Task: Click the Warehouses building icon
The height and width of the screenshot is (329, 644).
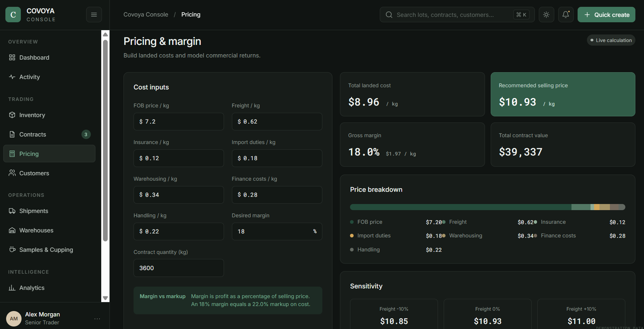Action: pyautogui.click(x=12, y=230)
